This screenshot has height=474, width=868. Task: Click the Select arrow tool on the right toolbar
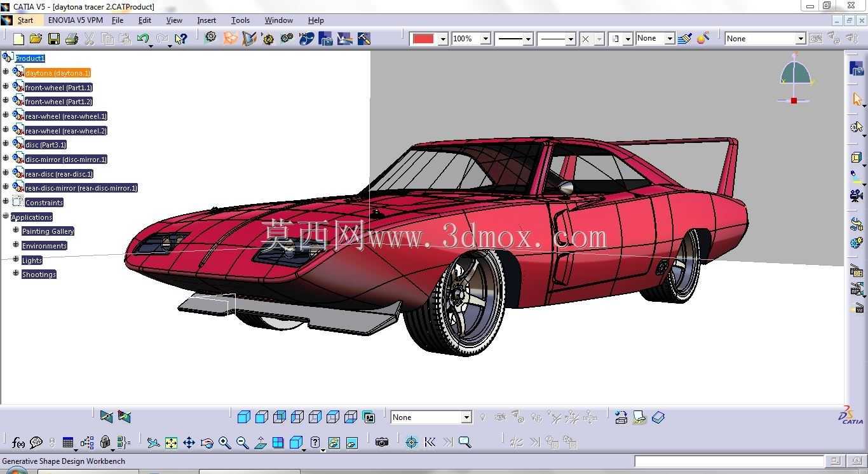[857, 99]
